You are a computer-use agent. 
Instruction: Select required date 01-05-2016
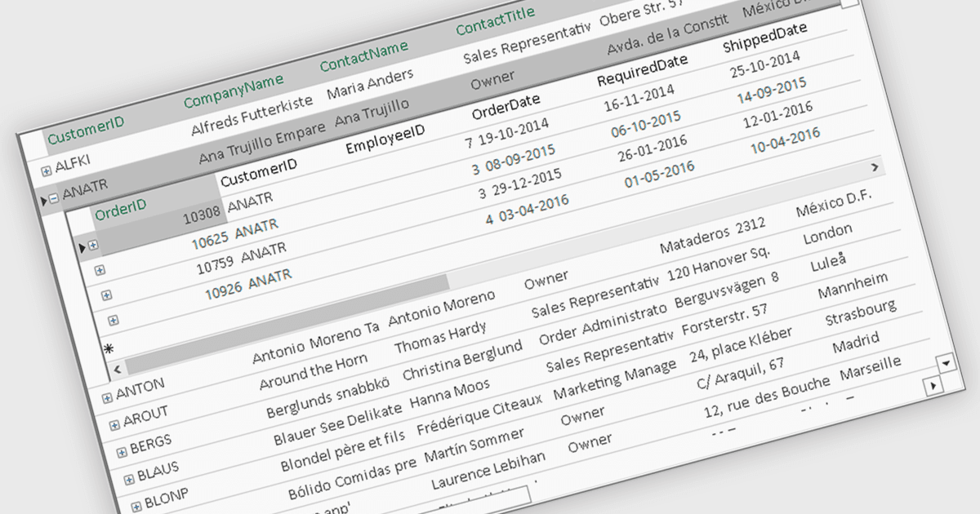pos(660,175)
